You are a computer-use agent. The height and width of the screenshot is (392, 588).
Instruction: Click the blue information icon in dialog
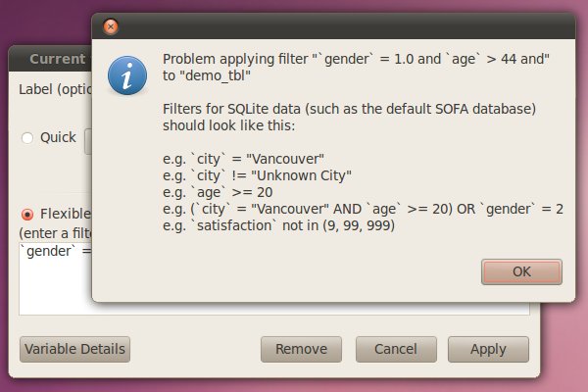pyautogui.click(x=128, y=75)
